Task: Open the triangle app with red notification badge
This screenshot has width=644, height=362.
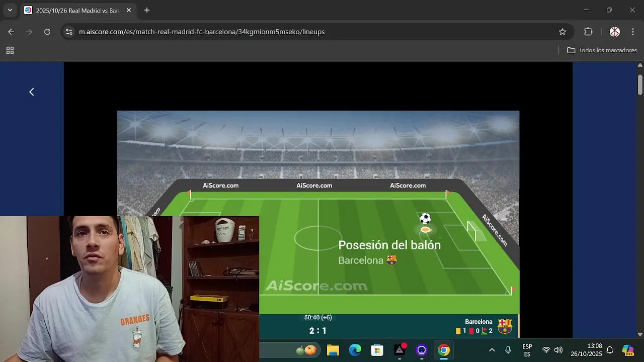Action: (x=400, y=350)
